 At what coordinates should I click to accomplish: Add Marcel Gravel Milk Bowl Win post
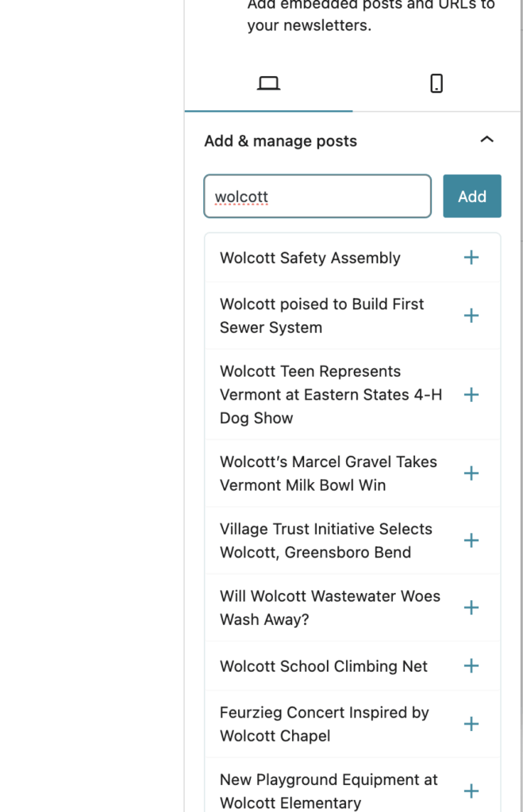pyautogui.click(x=471, y=473)
